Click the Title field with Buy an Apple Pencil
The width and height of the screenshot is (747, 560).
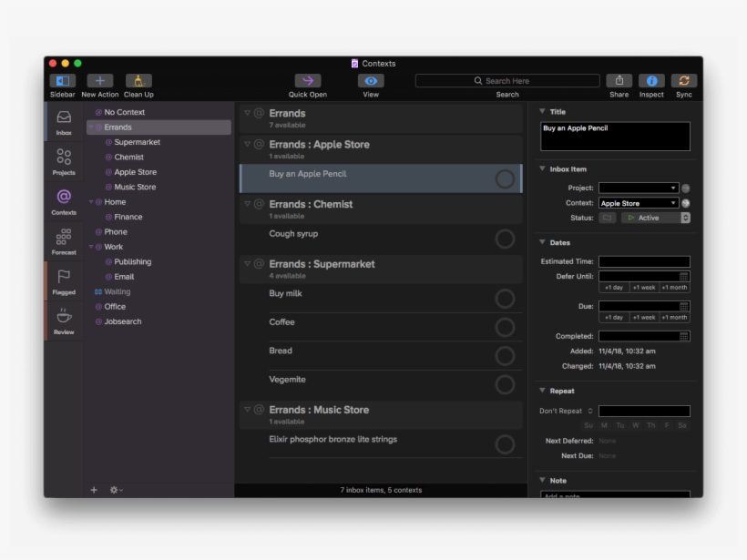coord(615,137)
